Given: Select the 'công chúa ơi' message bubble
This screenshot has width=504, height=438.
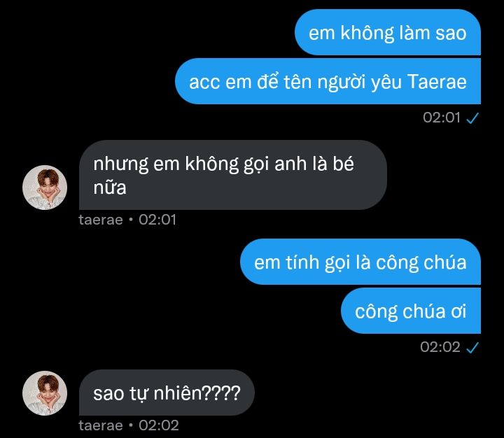Looking at the screenshot, I should coord(411,311).
